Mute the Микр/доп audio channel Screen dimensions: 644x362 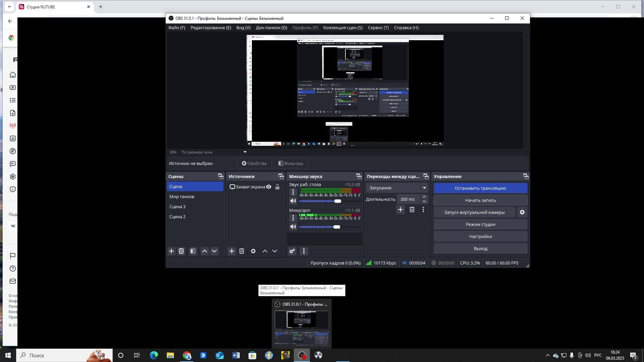point(293,227)
